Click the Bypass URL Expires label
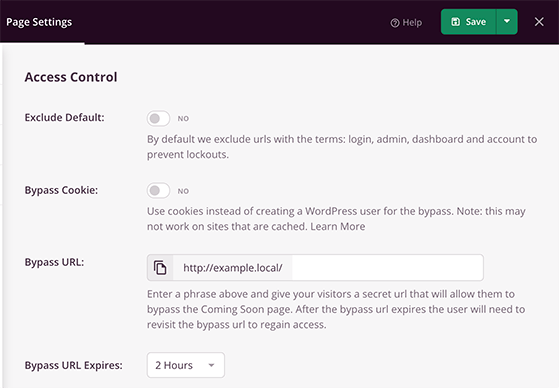559x388 pixels. pos(73,365)
